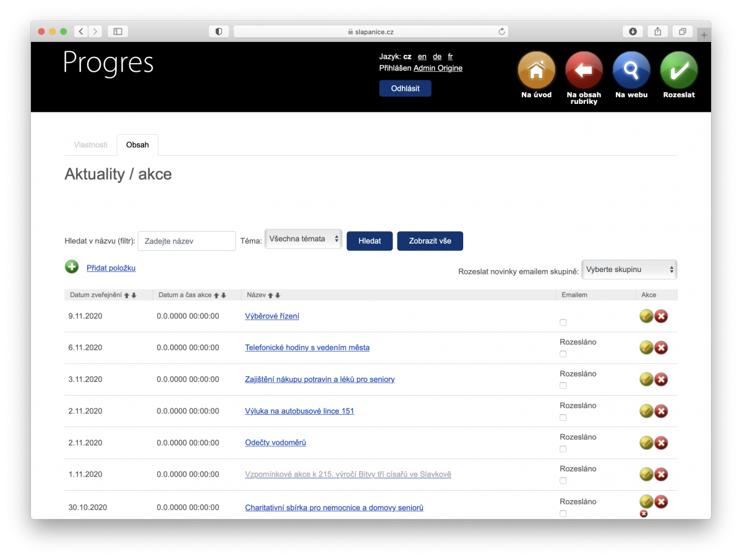
Task: Click edit pencil icon for Výběrové řízení
Action: 646,316
